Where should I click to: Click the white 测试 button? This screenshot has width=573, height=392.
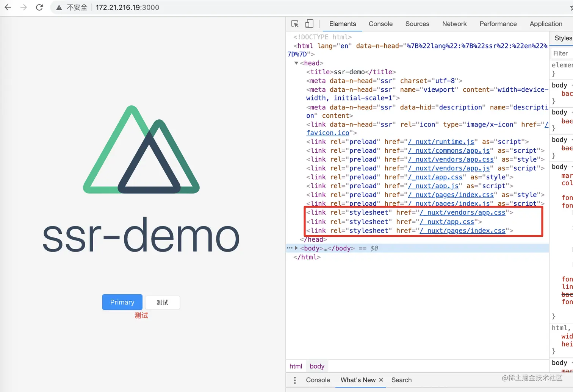click(x=162, y=303)
